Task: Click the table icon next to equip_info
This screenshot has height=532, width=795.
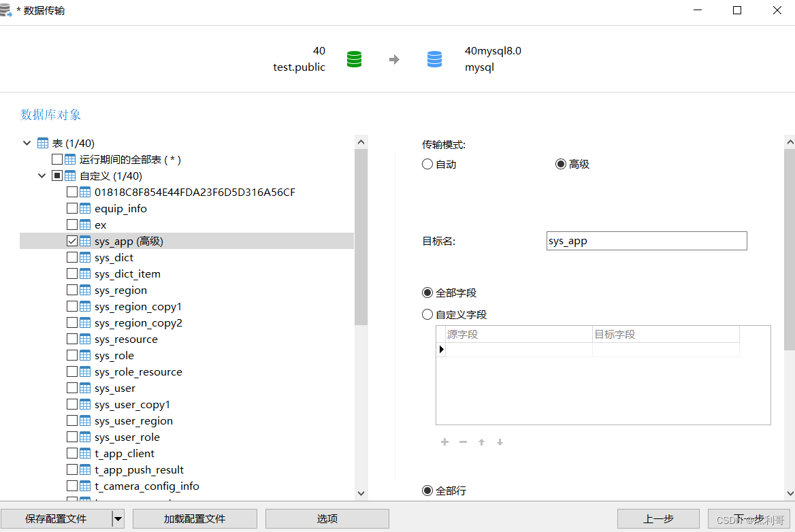Action: point(84,208)
